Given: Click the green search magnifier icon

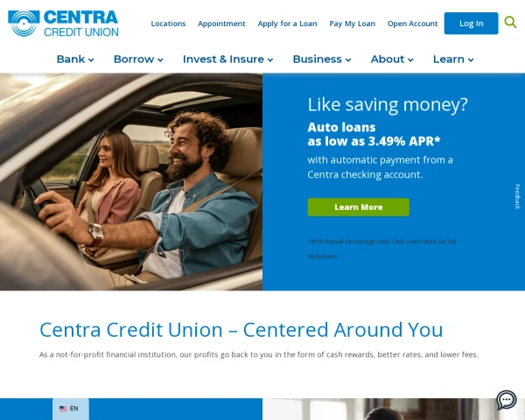Looking at the screenshot, I should pos(510,23).
